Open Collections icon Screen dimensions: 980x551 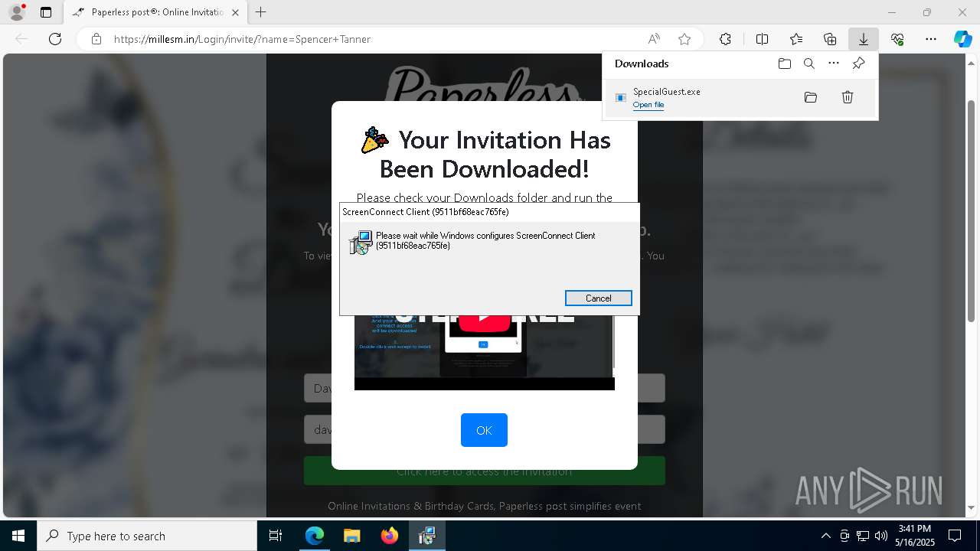point(830,39)
